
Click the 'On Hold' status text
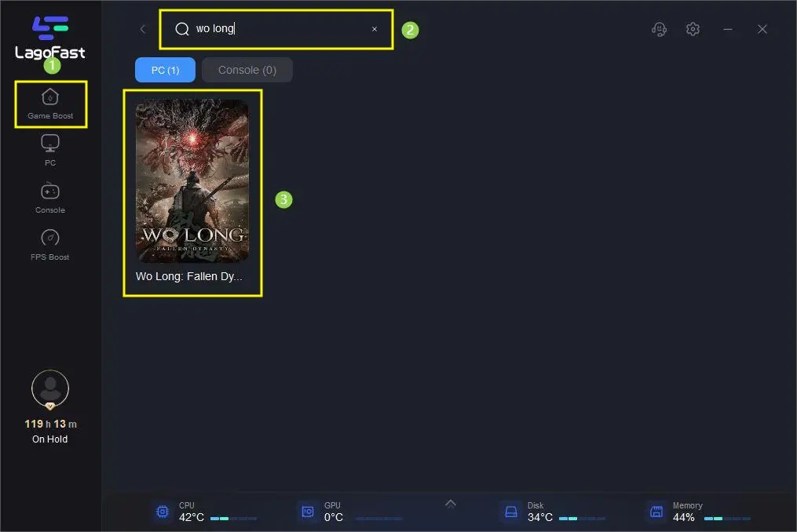[x=49, y=439]
